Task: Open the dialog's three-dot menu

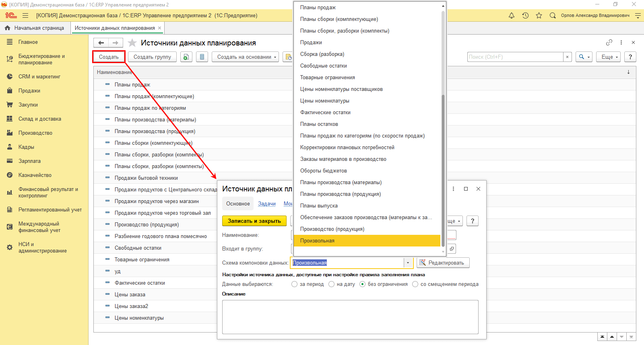Action: click(x=453, y=189)
